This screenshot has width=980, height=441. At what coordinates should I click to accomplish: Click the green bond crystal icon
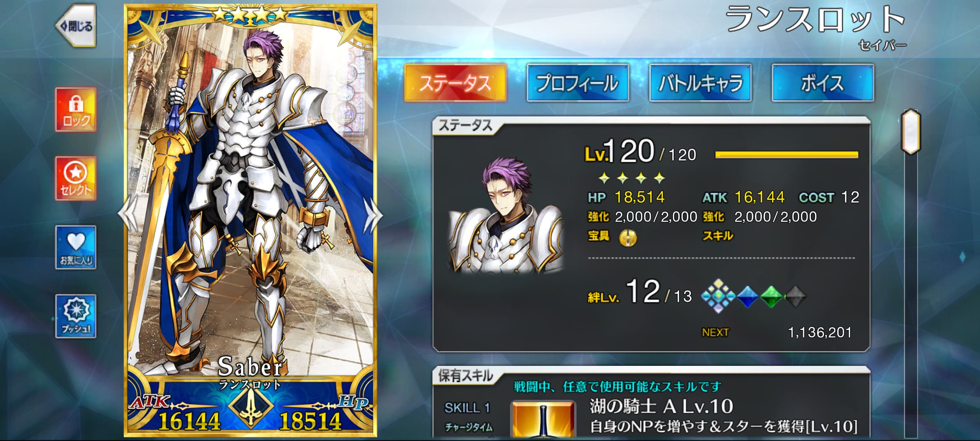point(771,296)
